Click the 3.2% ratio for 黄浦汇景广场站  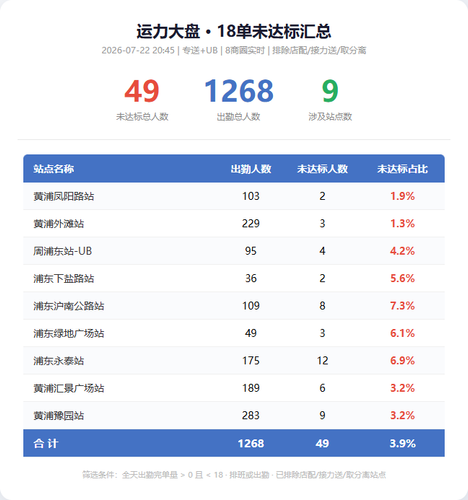pyautogui.click(x=402, y=388)
